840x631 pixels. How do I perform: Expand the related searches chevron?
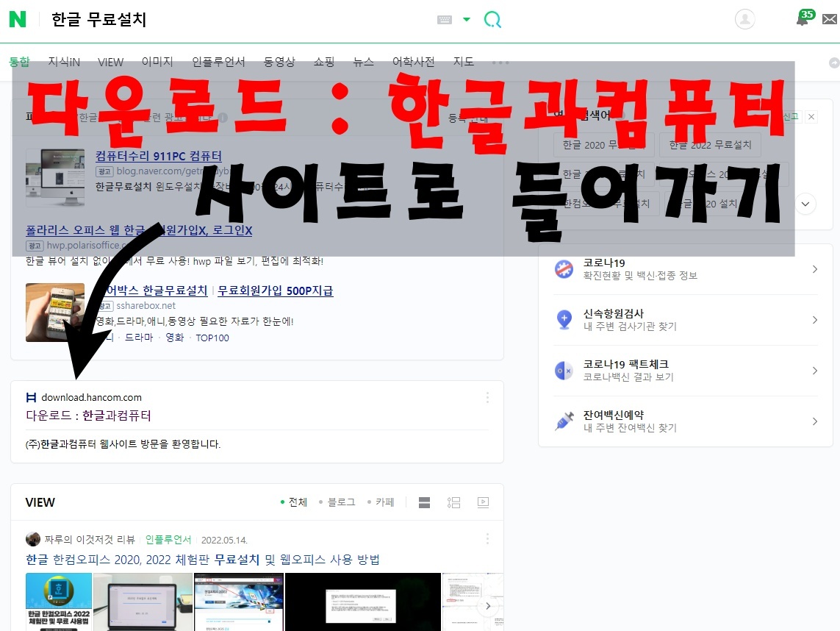[x=805, y=204]
